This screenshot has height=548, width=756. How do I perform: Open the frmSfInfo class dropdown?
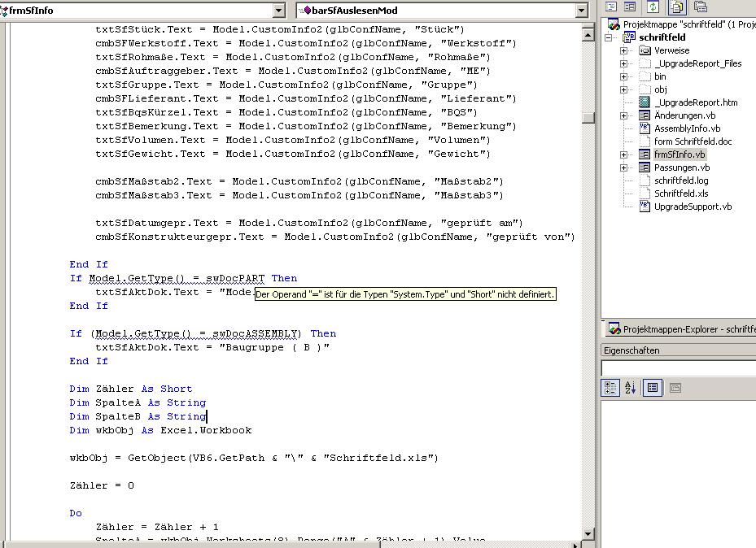coord(279,11)
